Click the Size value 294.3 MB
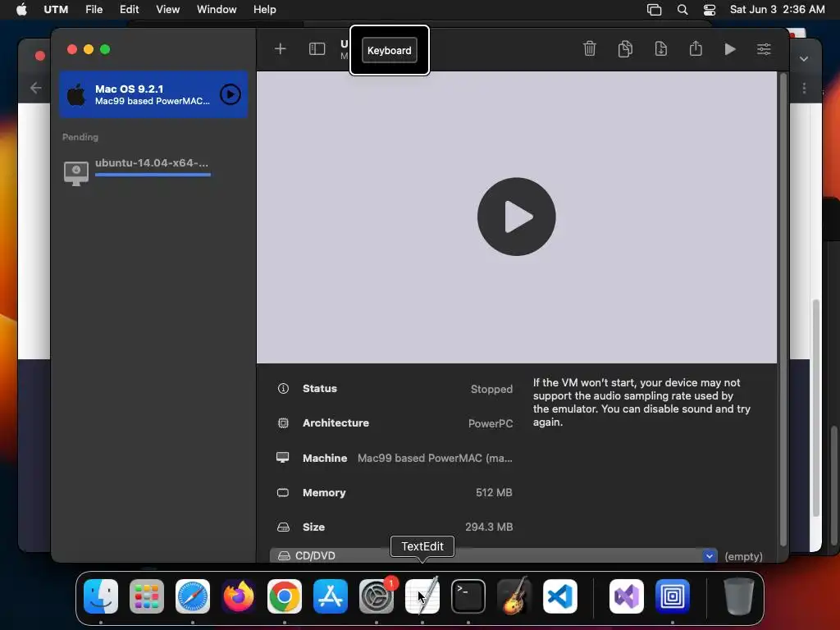 coord(489,527)
